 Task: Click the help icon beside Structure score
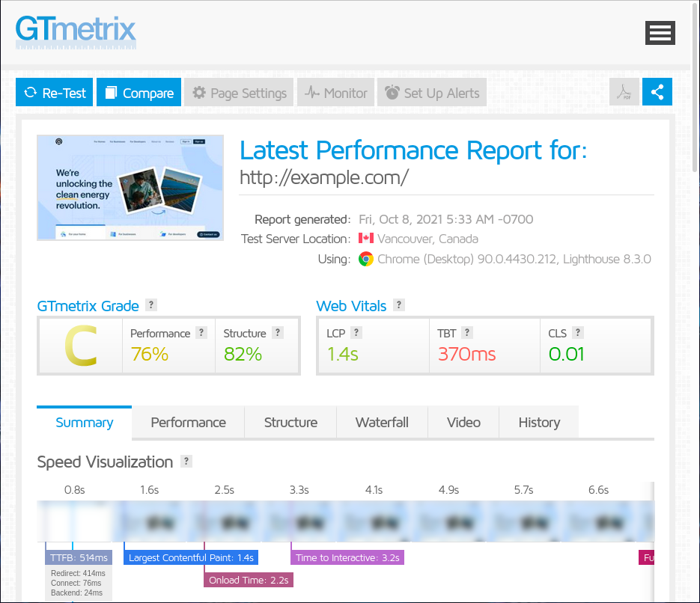[x=278, y=333]
